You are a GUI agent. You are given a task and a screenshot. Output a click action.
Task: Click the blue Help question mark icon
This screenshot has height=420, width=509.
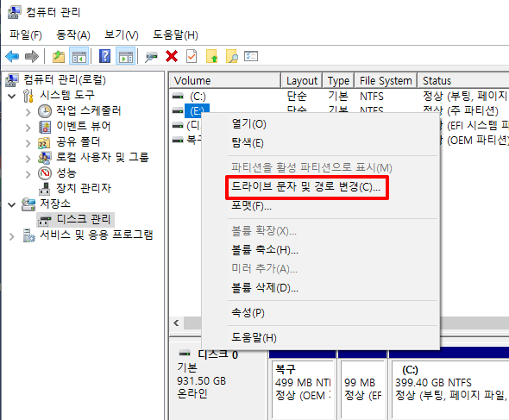[105, 56]
